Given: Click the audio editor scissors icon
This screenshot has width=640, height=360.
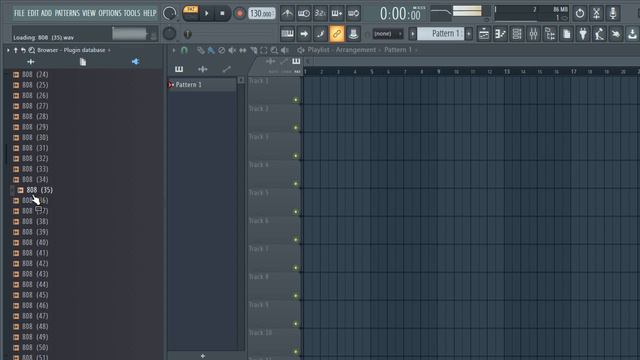Looking at the screenshot, I should [x=596, y=13].
